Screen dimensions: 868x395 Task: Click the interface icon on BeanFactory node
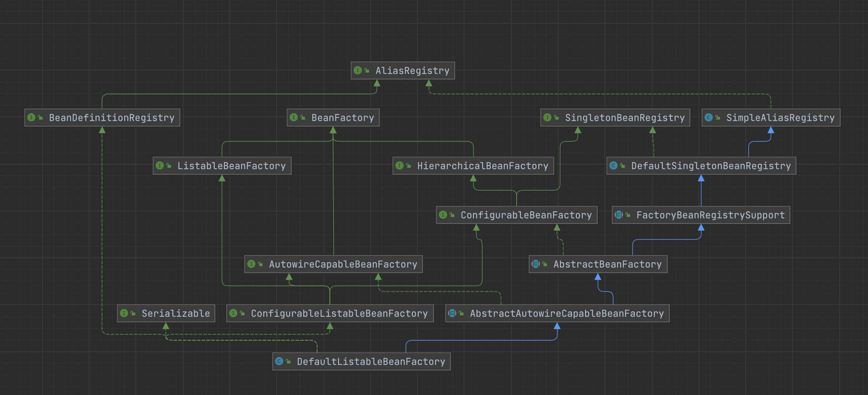tap(294, 118)
